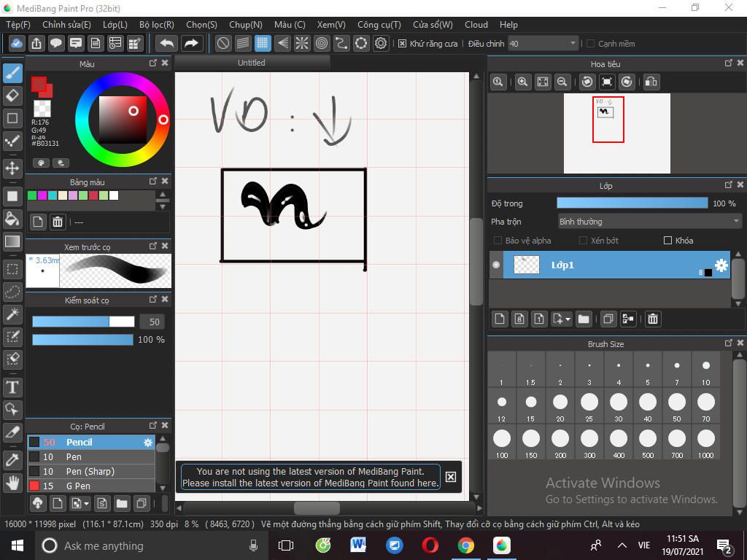Select the Lasso tool
The height and width of the screenshot is (560, 747).
tap(12, 292)
